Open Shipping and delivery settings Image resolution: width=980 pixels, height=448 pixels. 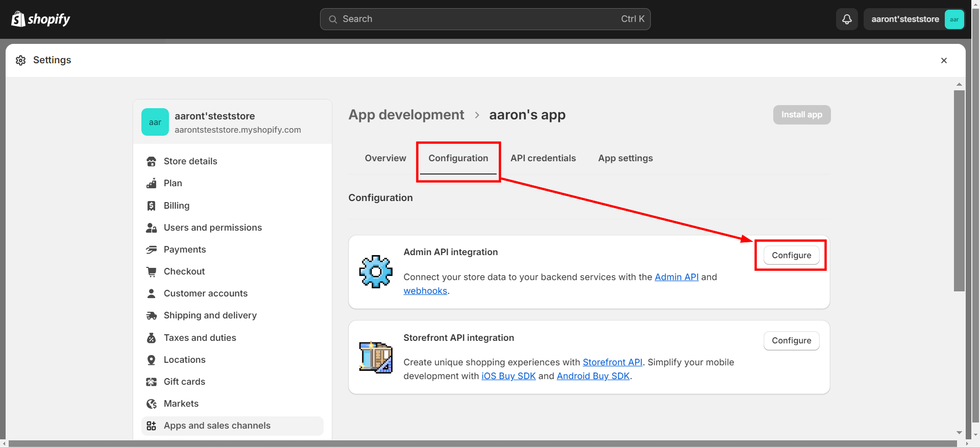[x=232, y=315]
